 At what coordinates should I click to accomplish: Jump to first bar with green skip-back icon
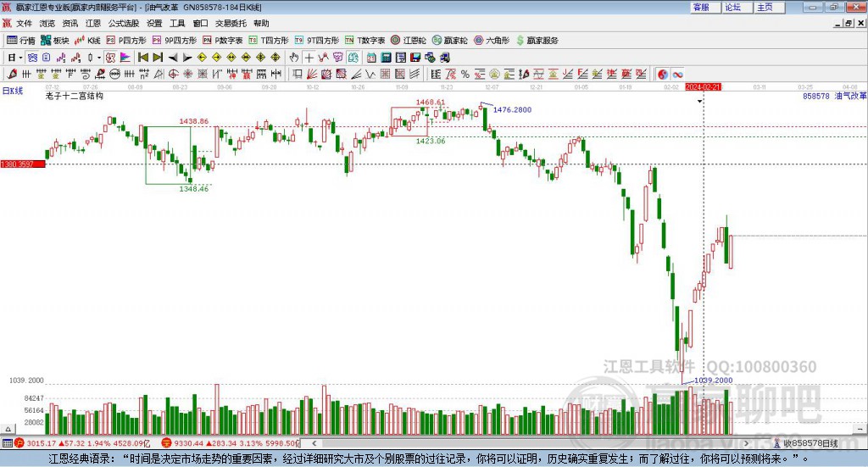click(x=142, y=58)
